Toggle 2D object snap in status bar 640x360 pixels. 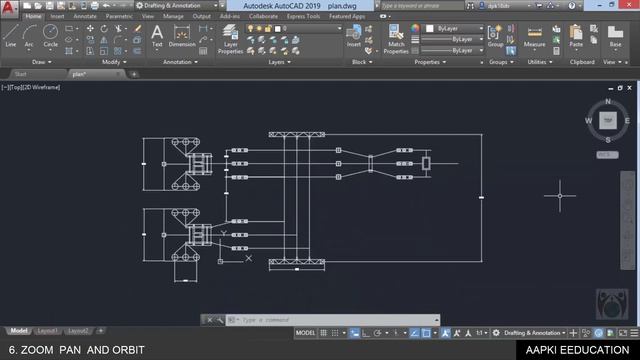point(426,333)
